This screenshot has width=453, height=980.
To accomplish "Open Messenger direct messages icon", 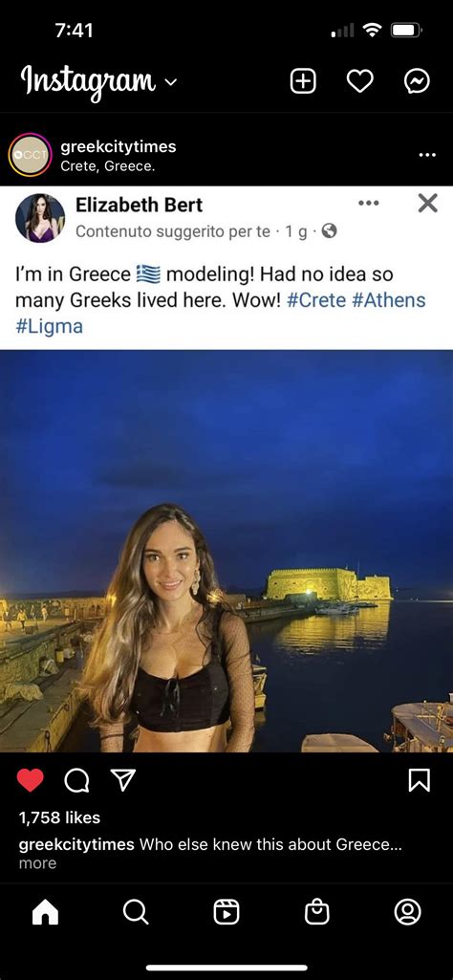I will (417, 81).
